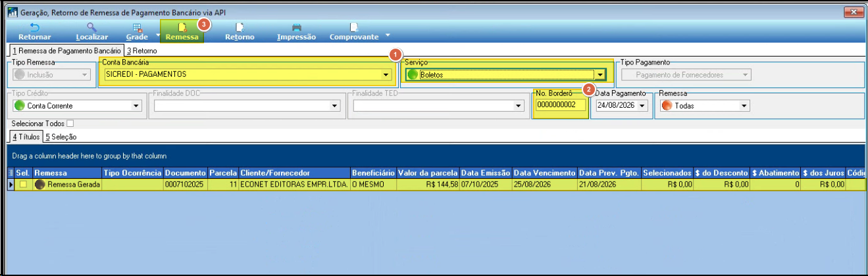868x276 pixels.
Task: Sort by Tipo Ocorrência column header
Action: [x=133, y=172]
